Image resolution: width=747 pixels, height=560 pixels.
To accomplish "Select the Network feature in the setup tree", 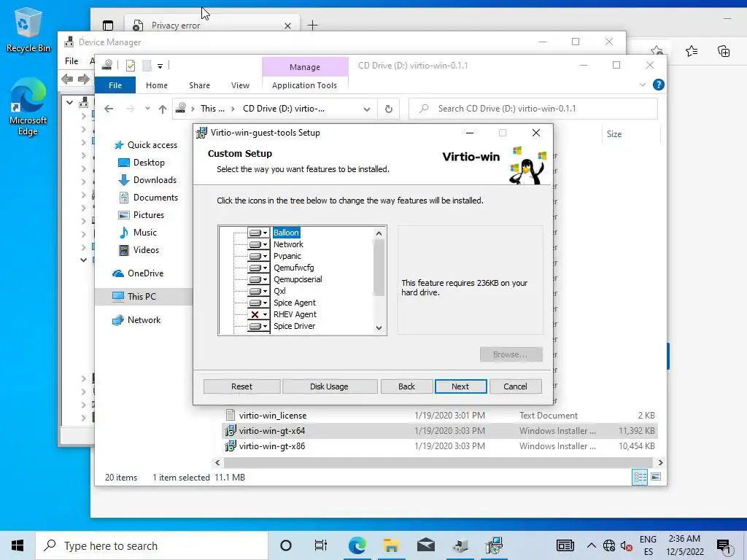I will pyautogui.click(x=288, y=244).
